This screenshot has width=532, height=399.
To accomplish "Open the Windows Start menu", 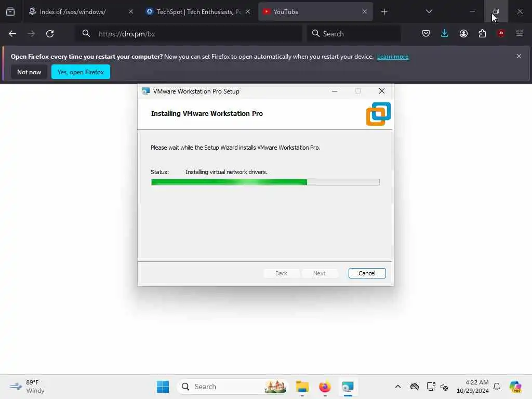I will click(163, 387).
